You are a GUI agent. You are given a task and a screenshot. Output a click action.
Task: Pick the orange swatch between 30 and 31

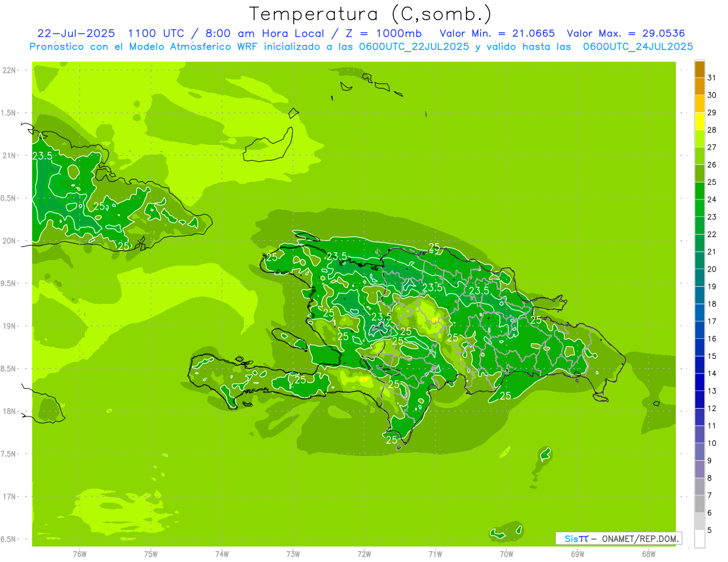click(x=699, y=86)
